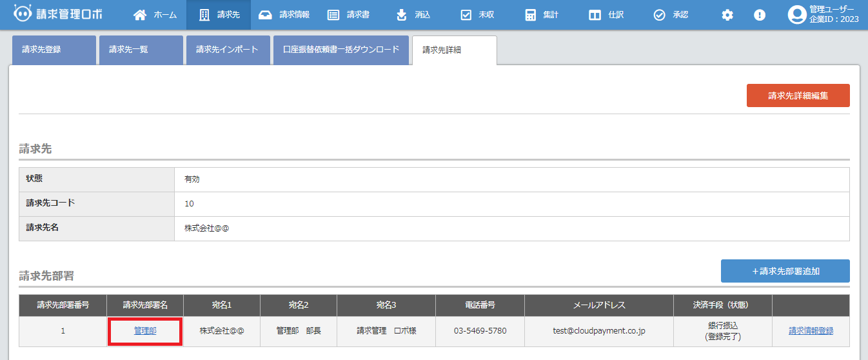
Task: Open the 口座振替依頼書一括ダウンロード tab
Action: click(341, 50)
